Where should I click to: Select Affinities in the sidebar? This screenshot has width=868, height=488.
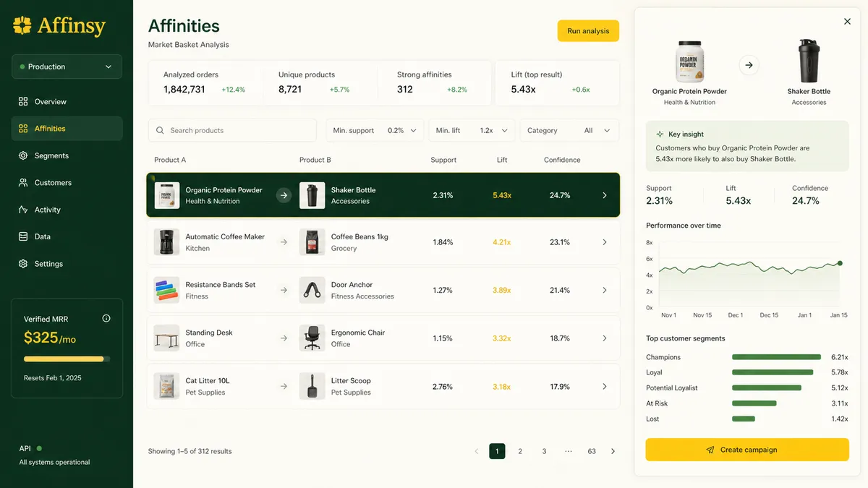click(67, 129)
